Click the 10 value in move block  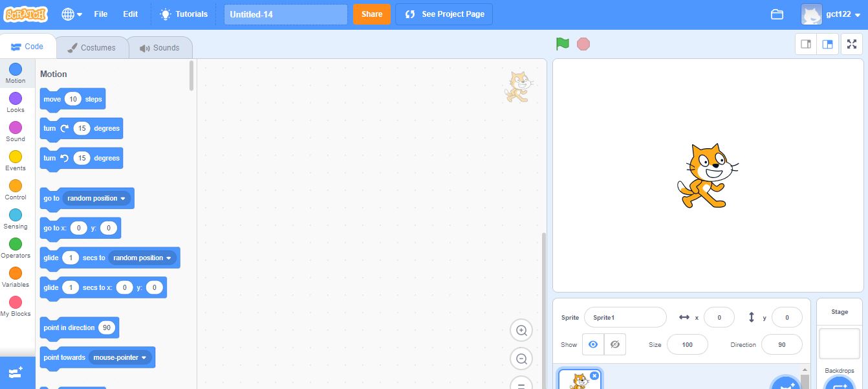point(73,99)
